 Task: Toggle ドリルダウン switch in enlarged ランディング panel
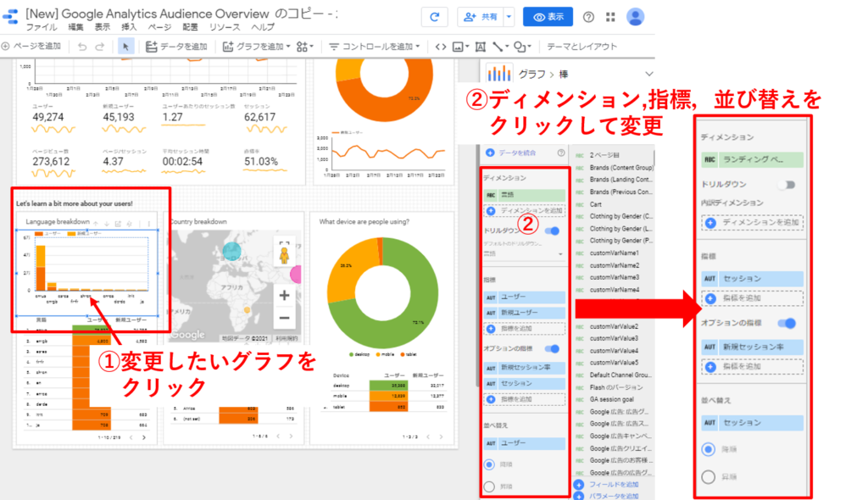pos(787,185)
